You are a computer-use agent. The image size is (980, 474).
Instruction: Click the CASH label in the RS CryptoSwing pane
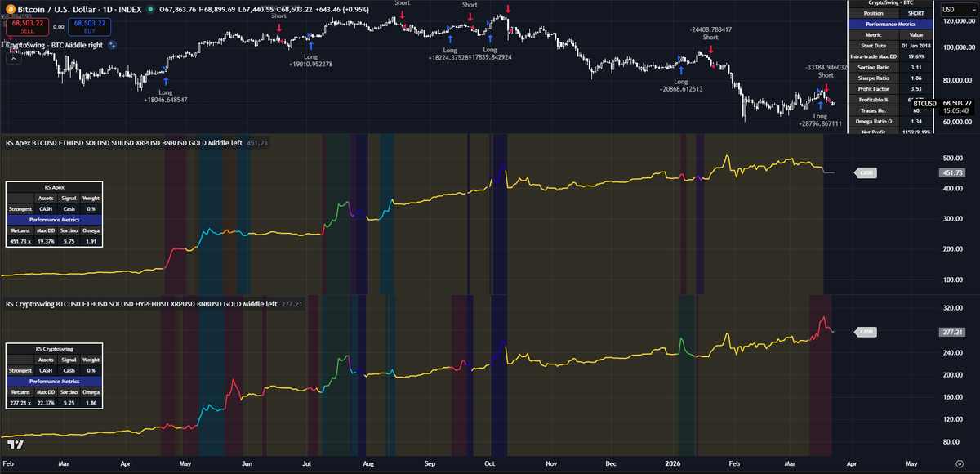(866, 332)
